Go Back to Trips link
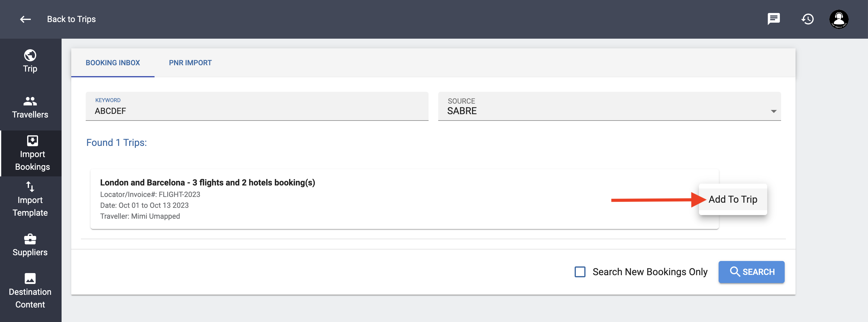868x322 pixels. (71, 19)
